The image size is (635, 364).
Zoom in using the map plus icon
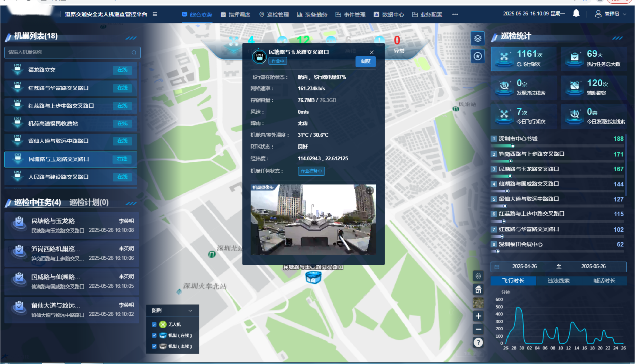[x=478, y=316]
